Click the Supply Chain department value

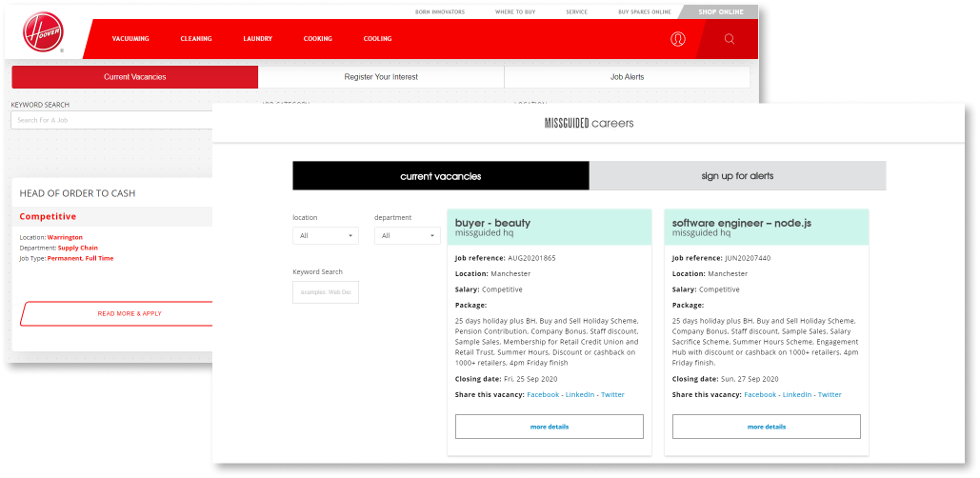tap(78, 249)
